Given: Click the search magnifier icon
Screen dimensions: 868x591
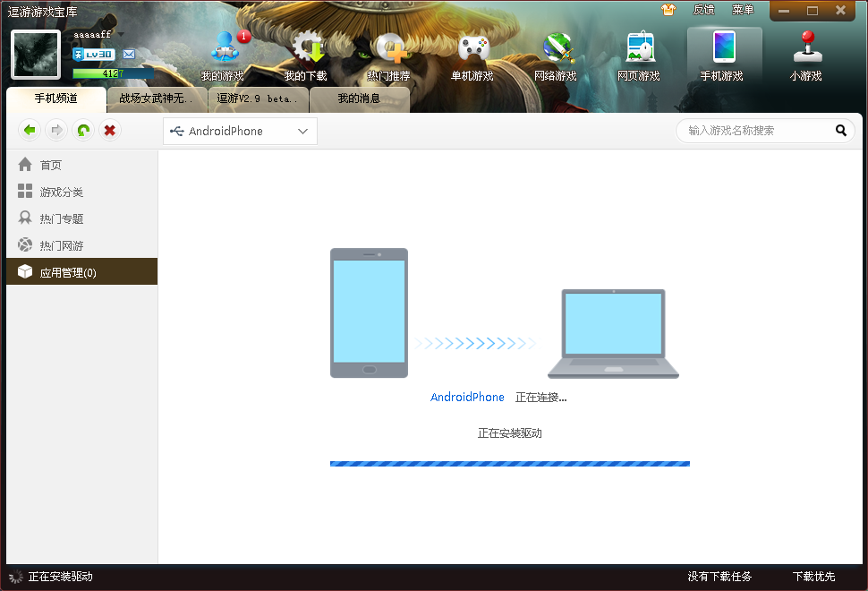Looking at the screenshot, I should (841, 130).
